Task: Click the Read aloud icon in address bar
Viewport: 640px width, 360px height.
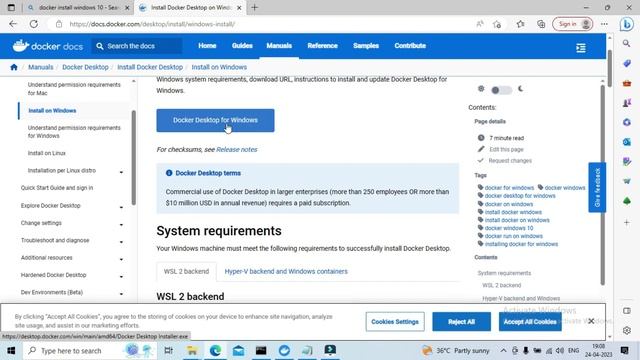Action: [480, 24]
